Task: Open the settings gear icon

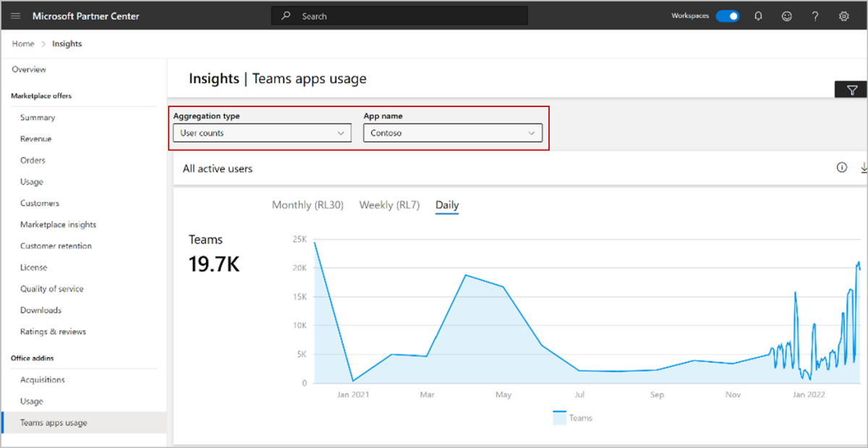Action: [843, 16]
